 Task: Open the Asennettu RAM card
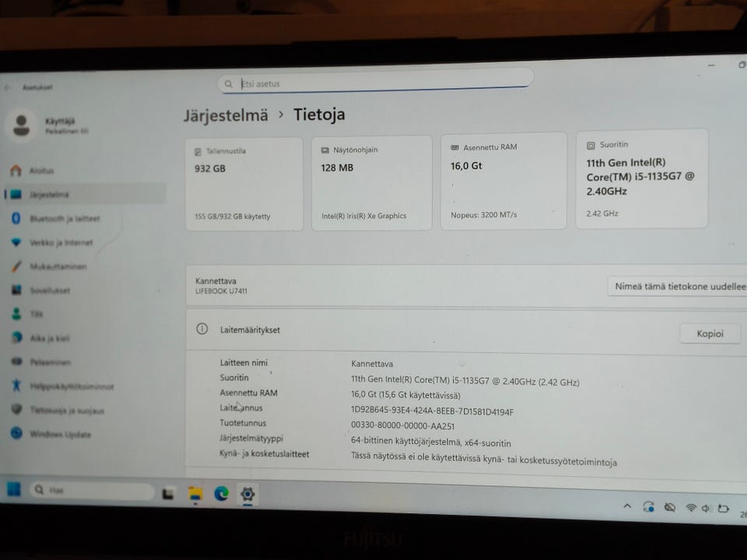click(503, 181)
